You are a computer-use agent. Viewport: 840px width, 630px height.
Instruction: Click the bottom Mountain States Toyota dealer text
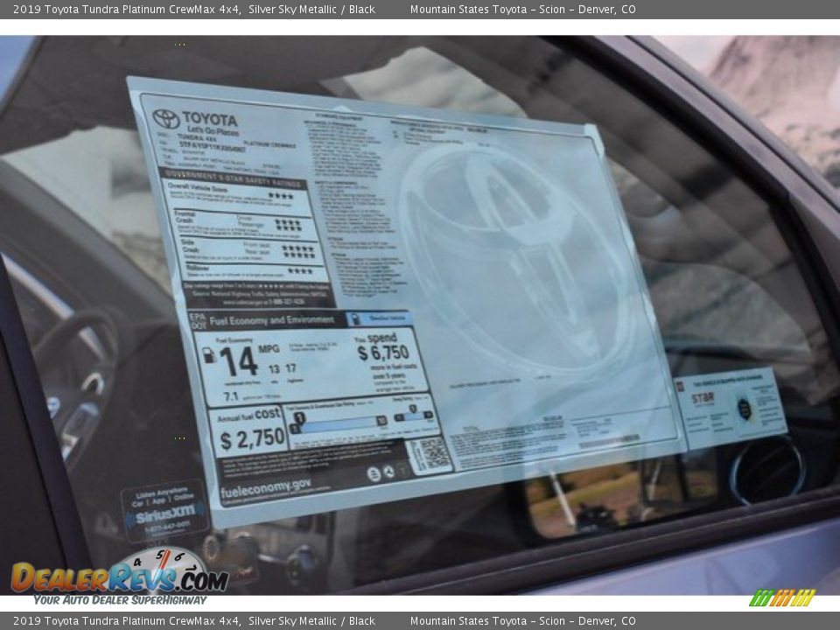pyautogui.click(x=522, y=621)
